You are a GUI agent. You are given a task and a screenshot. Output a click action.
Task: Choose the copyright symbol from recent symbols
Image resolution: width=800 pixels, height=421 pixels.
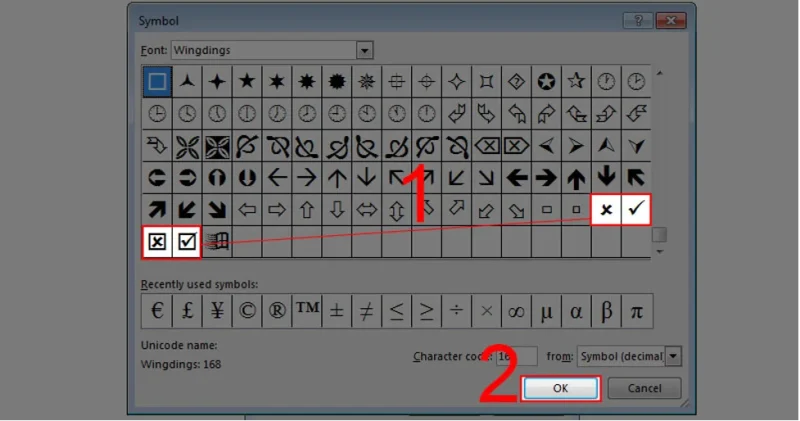247,311
